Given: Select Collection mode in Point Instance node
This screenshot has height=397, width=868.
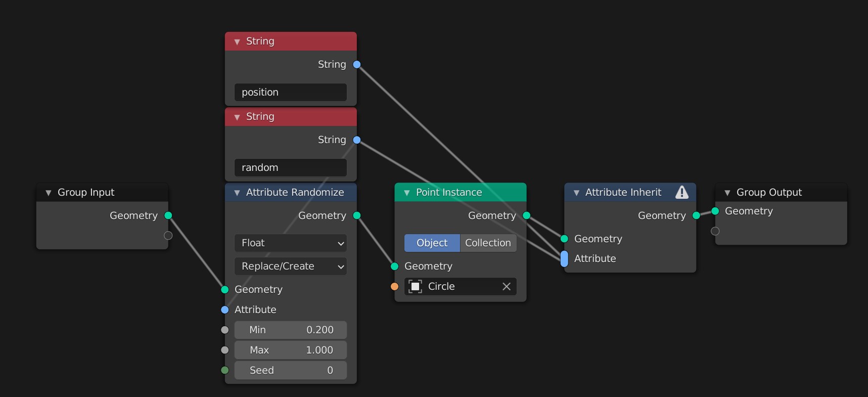Looking at the screenshot, I should coord(488,243).
